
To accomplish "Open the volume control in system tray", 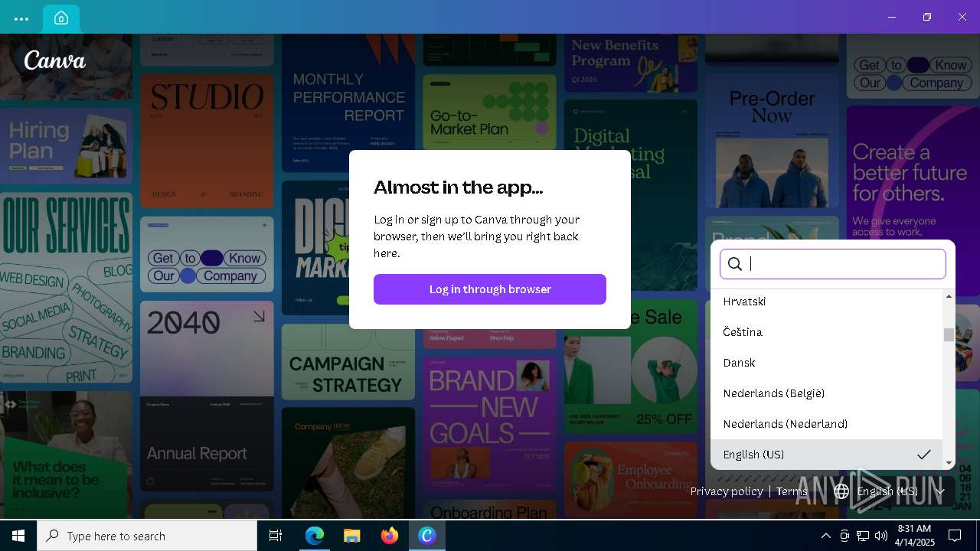I will pos(881,536).
